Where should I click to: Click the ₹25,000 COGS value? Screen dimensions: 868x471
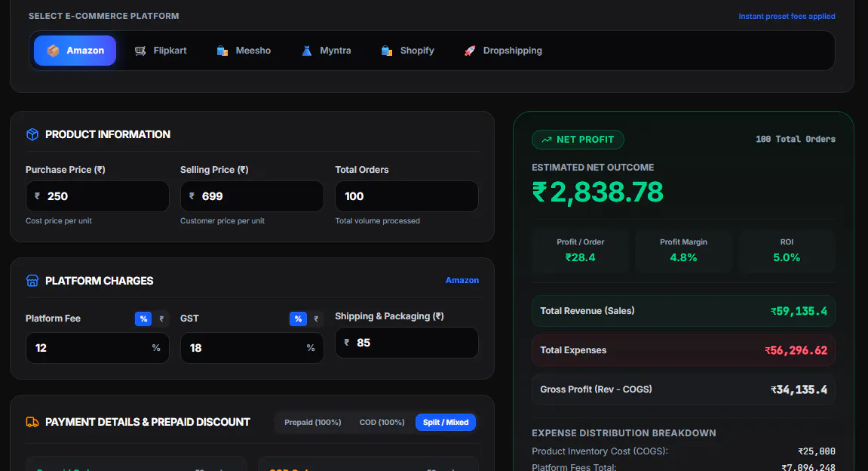[817, 451]
